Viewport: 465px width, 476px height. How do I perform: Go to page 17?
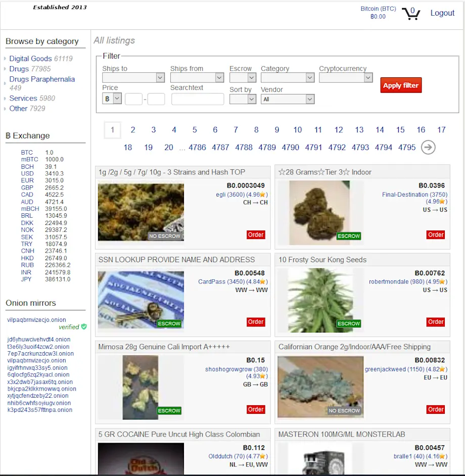point(441,130)
